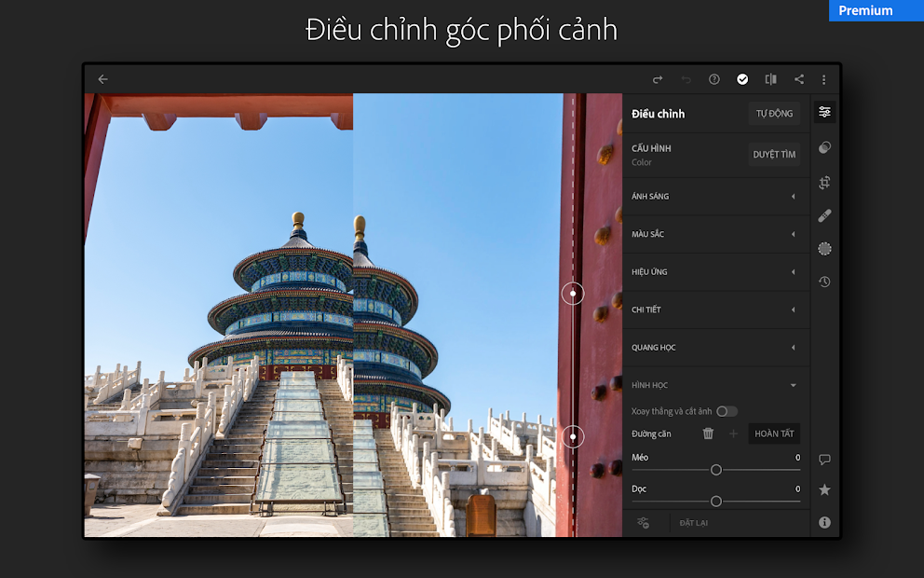
Task: Click the star rating icon
Action: tap(824, 489)
